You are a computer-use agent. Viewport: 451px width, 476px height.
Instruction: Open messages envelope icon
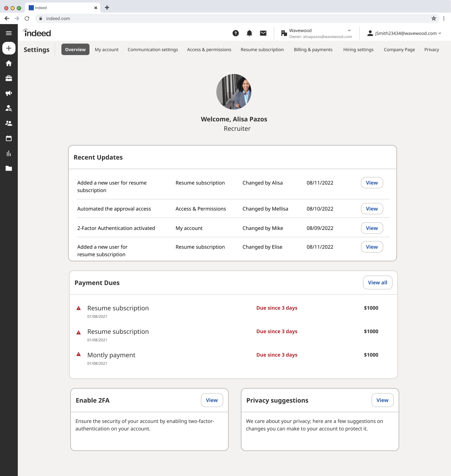pos(263,33)
